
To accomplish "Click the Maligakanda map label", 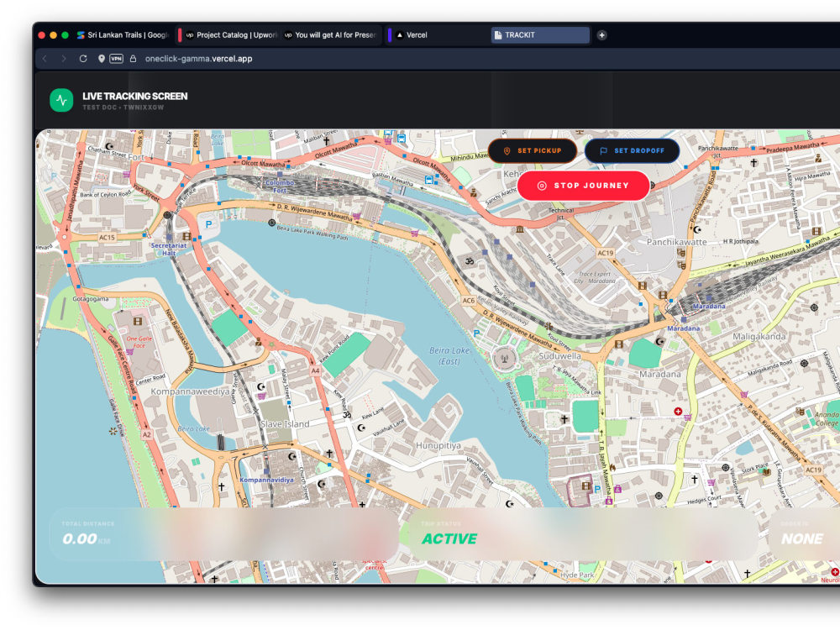I will (x=759, y=337).
